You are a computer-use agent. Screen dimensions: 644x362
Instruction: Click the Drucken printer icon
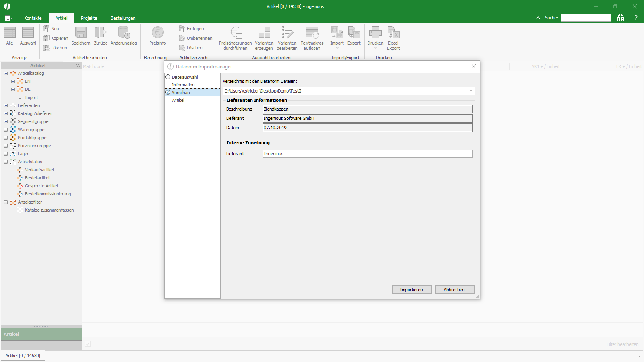click(x=375, y=33)
